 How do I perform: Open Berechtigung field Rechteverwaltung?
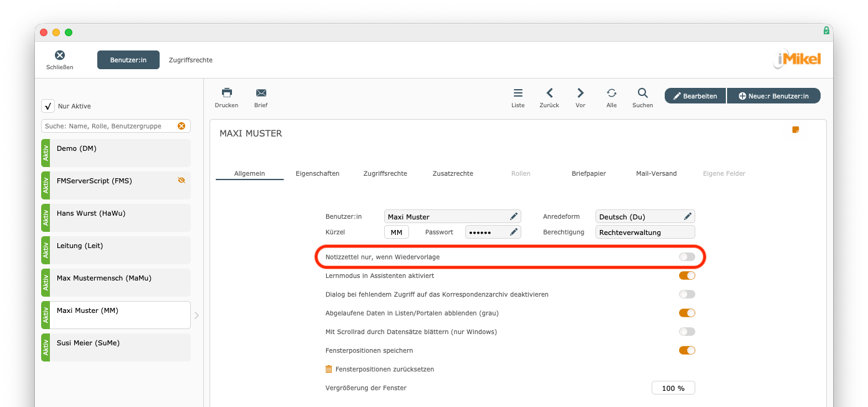[645, 232]
